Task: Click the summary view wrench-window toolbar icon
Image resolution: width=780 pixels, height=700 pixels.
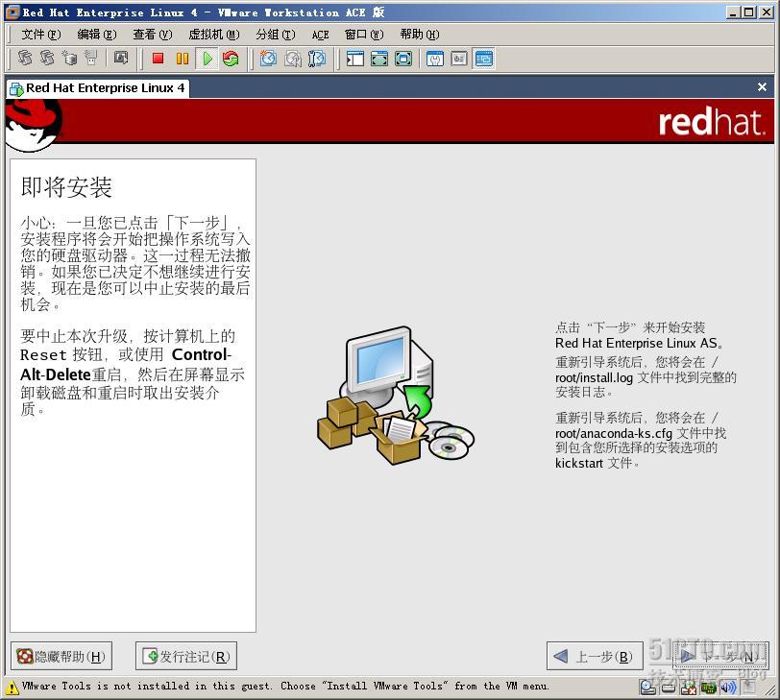Action: pos(435,59)
